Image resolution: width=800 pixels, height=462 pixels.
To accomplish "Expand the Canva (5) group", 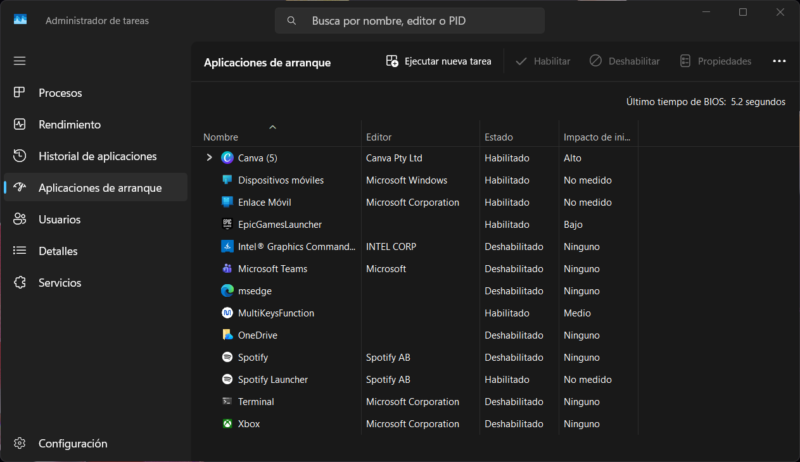I will click(x=209, y=158).
